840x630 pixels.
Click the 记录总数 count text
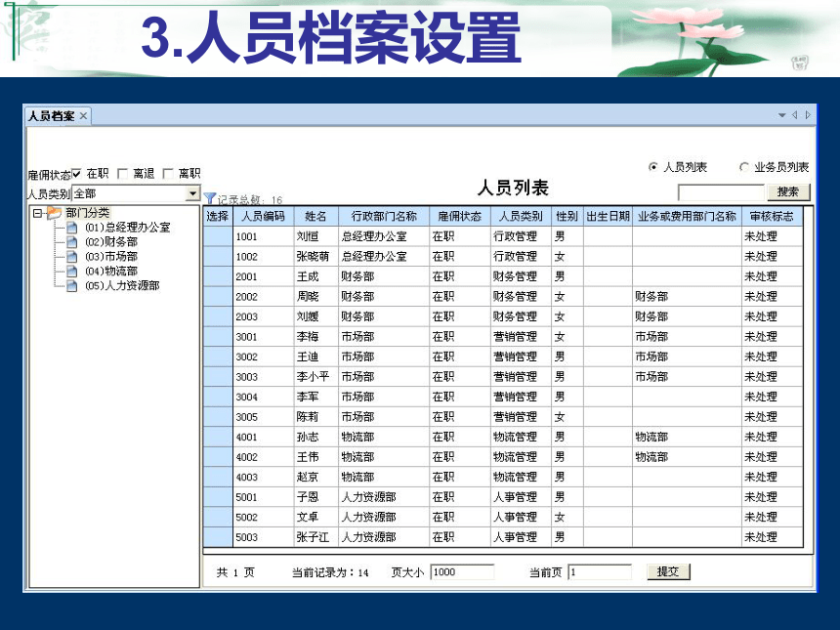(x=250, y=200)
